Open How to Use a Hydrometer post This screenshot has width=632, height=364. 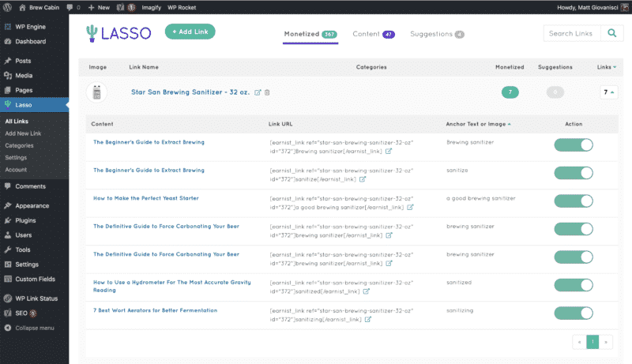coord(172,287)
